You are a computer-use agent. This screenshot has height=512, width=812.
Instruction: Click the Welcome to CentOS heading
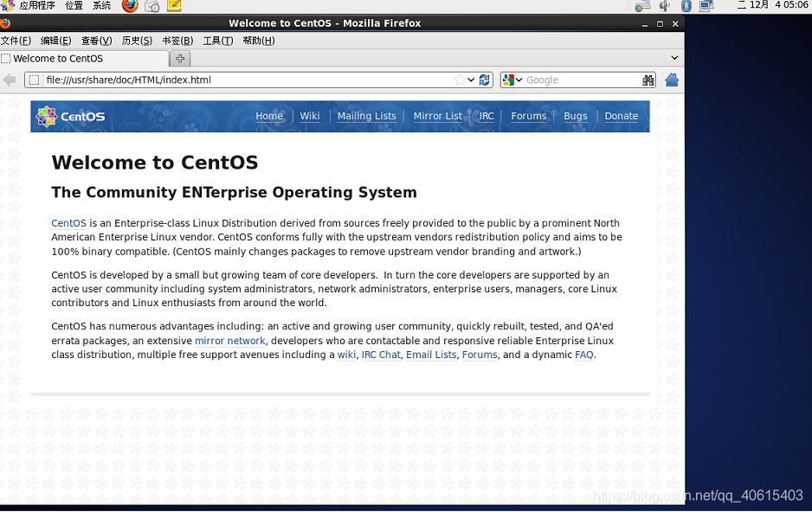(x=154, y=163)
